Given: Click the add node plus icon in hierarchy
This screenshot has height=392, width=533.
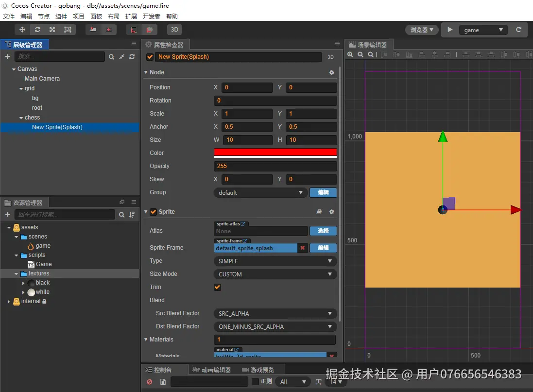Looking at the screenshot, I should [7, 56].
